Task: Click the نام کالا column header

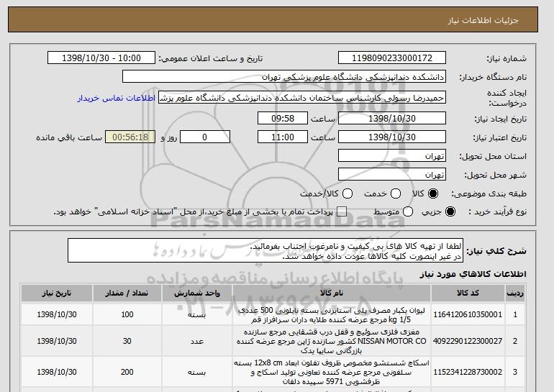Action: [x=332, y=293]
